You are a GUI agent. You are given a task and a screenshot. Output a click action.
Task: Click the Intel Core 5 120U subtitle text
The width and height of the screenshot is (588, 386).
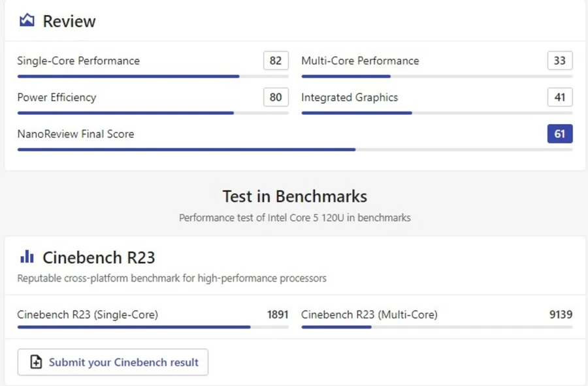pyautogui.click(x=295, y=217)
